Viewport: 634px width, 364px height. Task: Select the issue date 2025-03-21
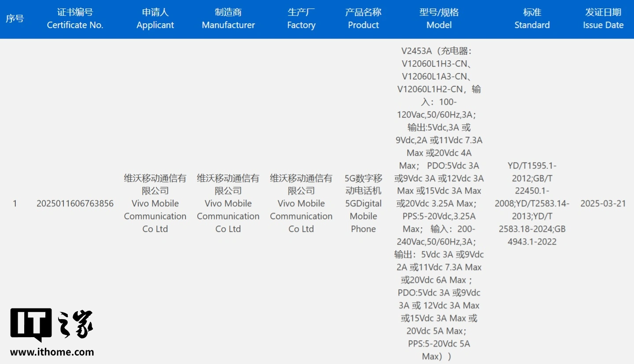[x=603, y=203]
